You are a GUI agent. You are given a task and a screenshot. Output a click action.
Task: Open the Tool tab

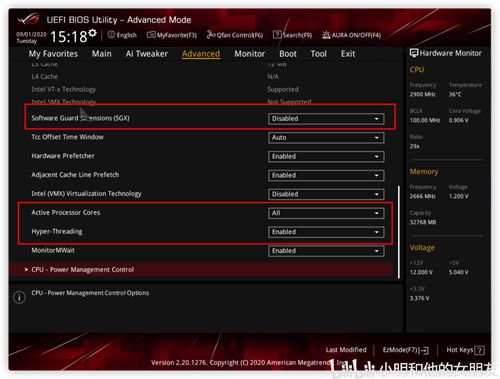(x=319, y=54)
